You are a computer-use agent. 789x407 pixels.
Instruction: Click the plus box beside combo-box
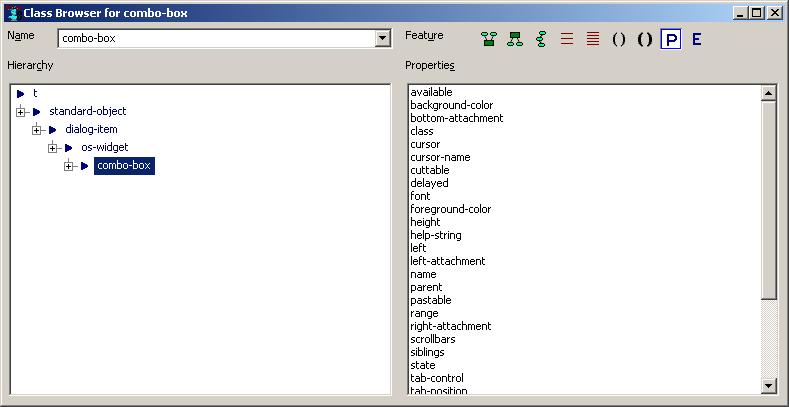point(69,166)
